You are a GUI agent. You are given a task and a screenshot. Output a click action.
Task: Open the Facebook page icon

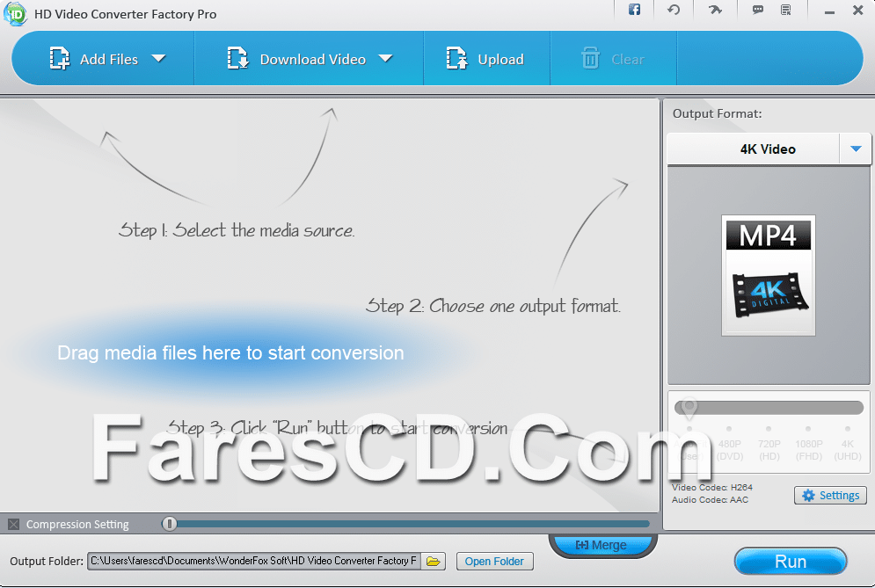pyautogui.click(x=635, y=10)
